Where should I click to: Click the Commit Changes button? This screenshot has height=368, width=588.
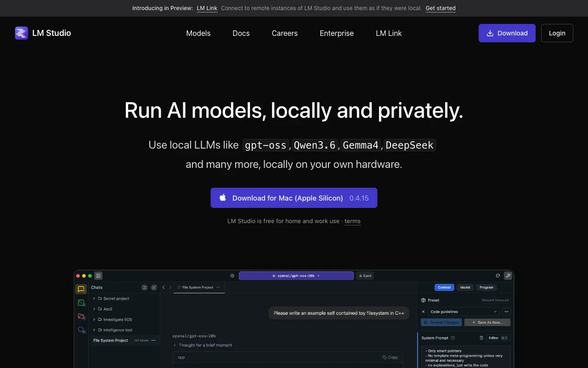coord(441,322)
